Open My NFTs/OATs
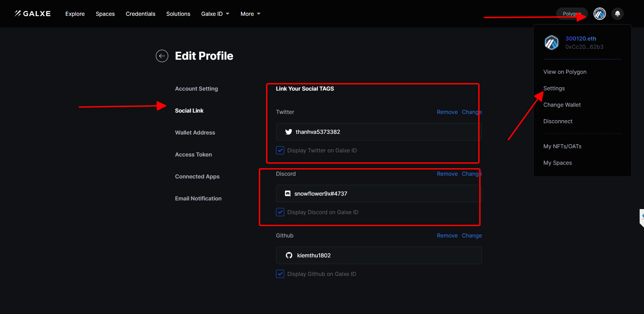 (562, 146)
